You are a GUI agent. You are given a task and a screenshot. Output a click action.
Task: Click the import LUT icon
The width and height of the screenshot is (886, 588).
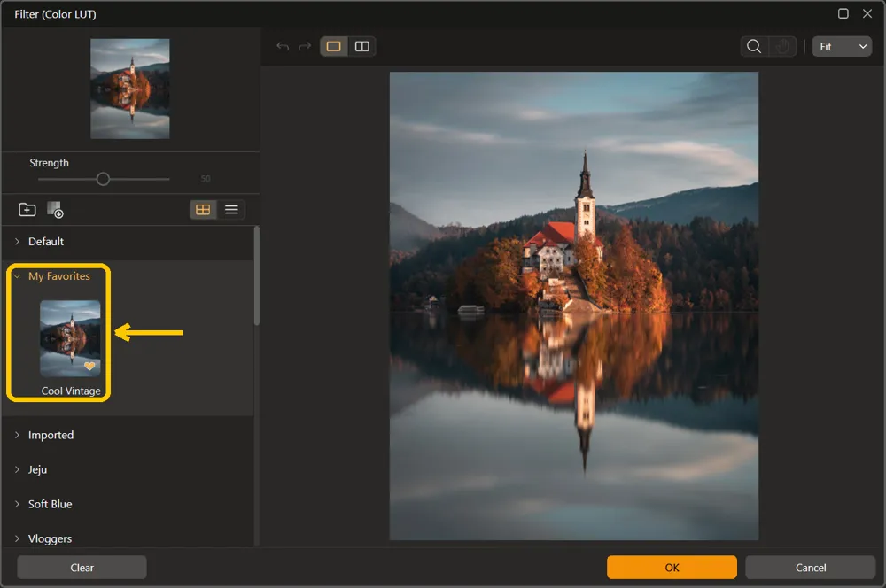pos(55,210)
